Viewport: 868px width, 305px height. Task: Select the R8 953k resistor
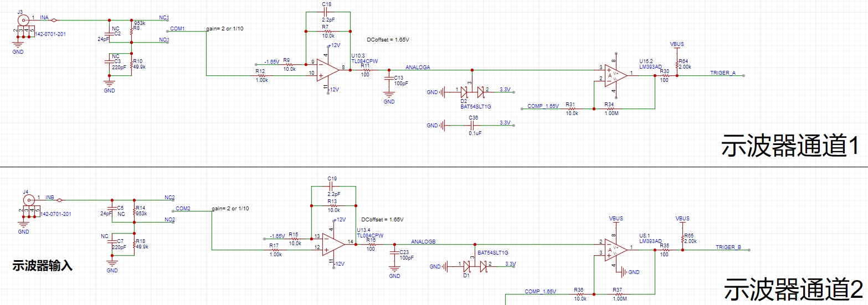(131, 29)
